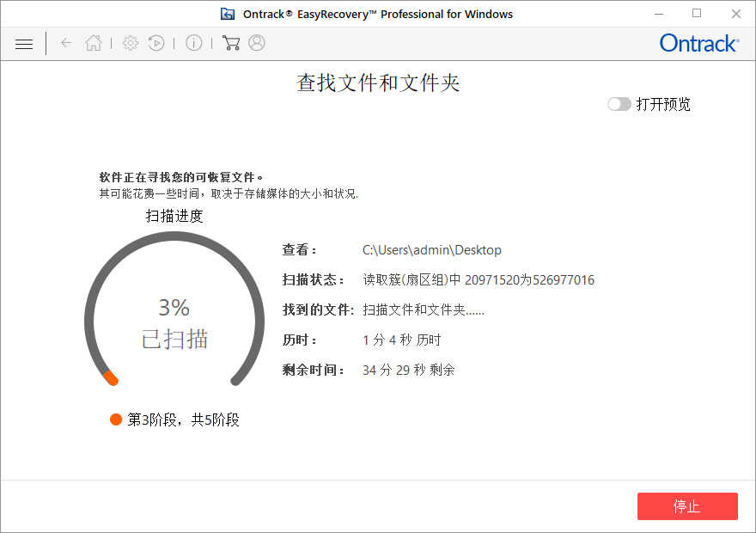Click the remaining time 34 分 29 秒
Viewport: 756px width, 533px height.
(x=408, y=370)
